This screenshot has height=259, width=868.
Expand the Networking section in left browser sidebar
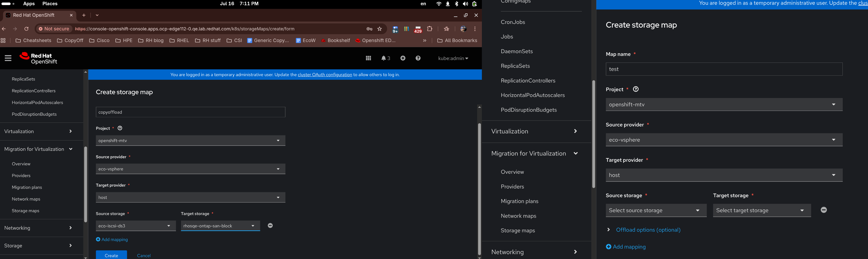tap(41, 228)
